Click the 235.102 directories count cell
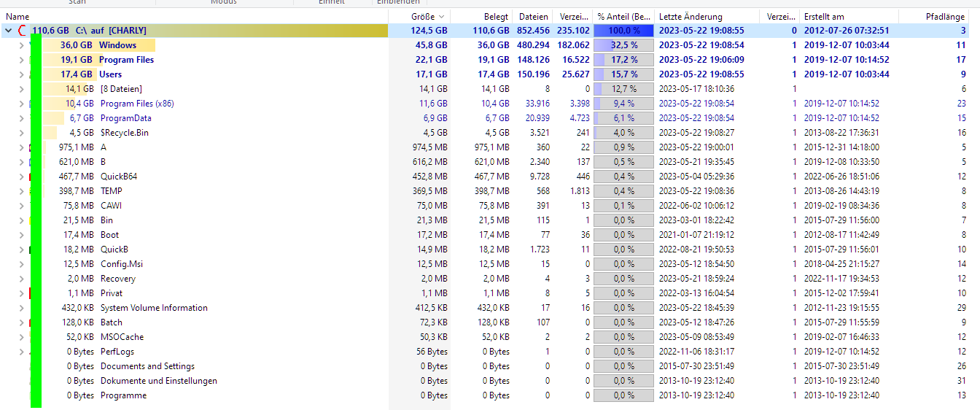The width and height of the screenshot is (980, 410). pyautogui.click(x=573, y=31)
